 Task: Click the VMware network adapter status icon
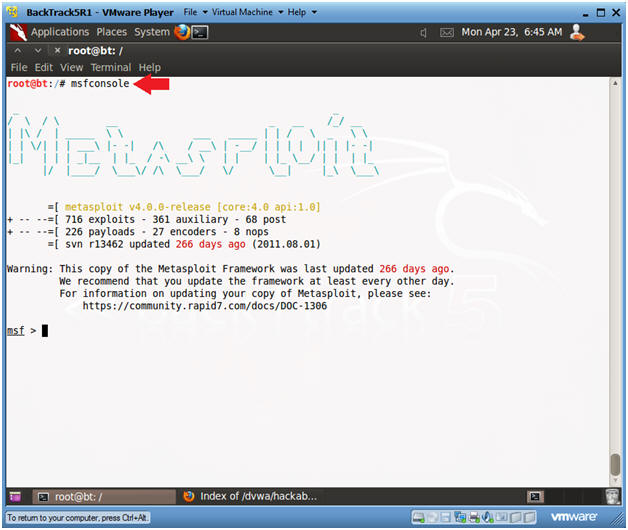tap(460, 518)
